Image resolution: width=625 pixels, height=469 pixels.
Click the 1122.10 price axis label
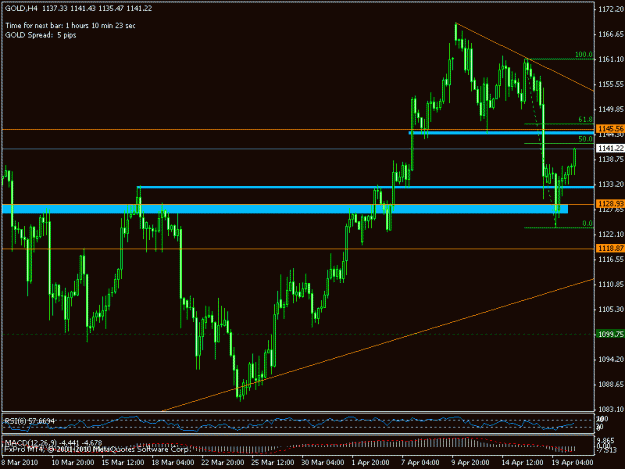pyautogui.click(x=611, y=234)
